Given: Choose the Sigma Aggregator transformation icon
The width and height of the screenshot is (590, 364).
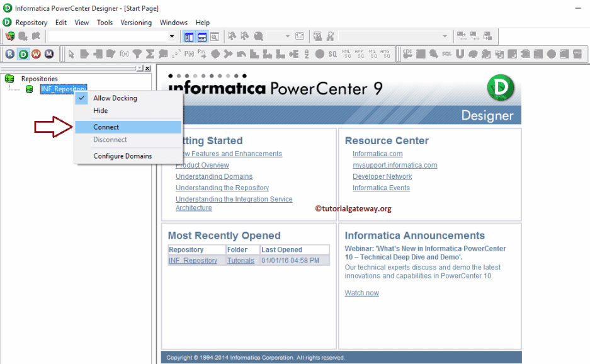Looking at the screenshot, I should [150, 54].
